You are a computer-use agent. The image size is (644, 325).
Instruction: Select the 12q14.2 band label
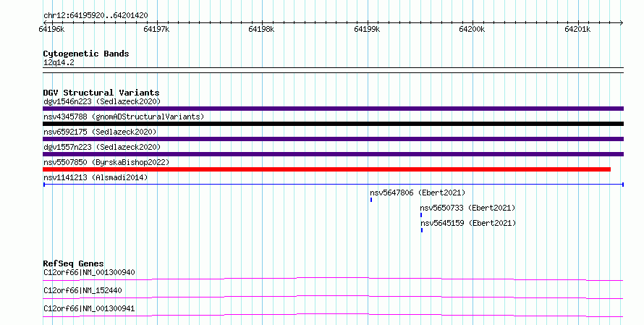[59, 63]
